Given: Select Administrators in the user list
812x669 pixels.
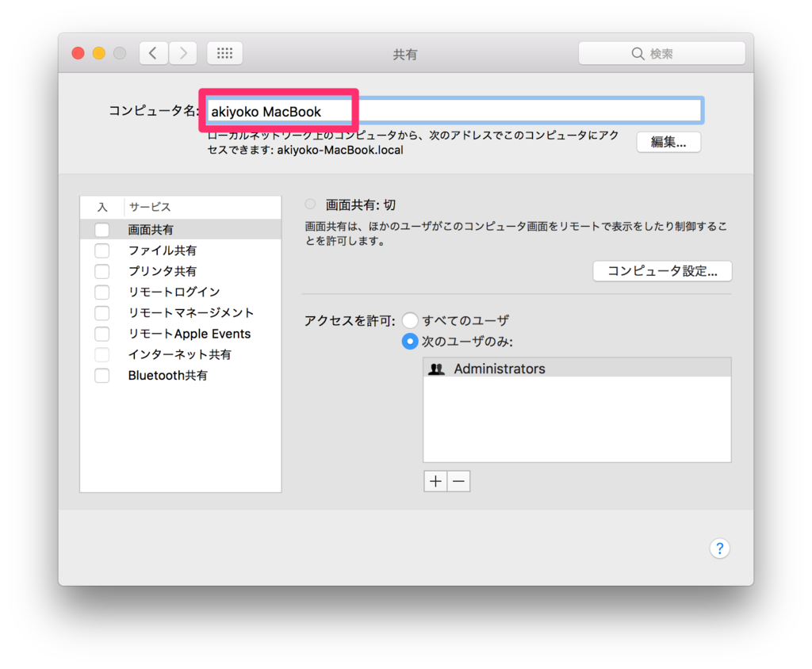Looking at the screenshot, I should [x=500, y=368].
